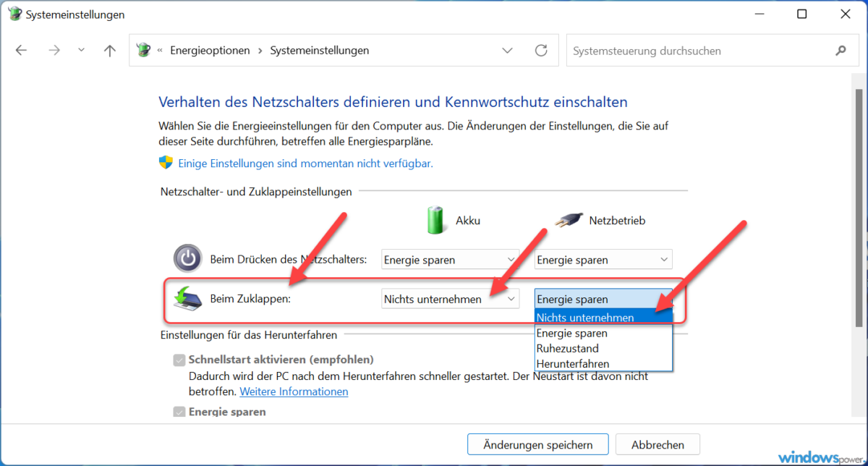This screenshot has height=466, width=868.
Task: Click the refresh button in address bar
Action: tap(540, 51)
